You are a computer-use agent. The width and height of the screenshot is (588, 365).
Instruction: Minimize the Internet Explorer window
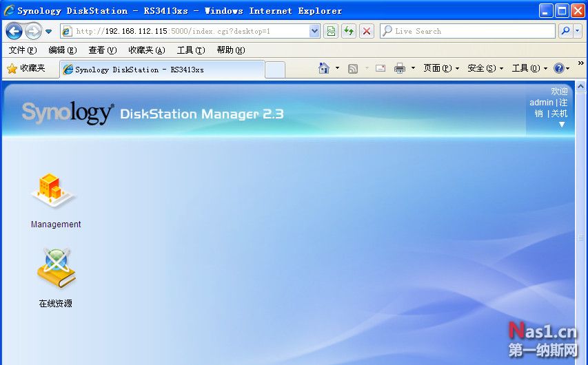[x=546, y=10]
